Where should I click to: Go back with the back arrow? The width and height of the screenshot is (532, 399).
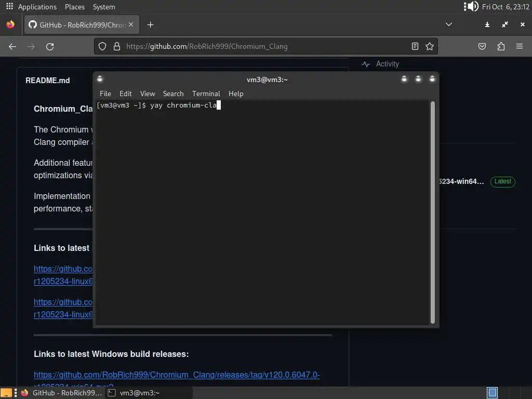click(x=12, y=46)
